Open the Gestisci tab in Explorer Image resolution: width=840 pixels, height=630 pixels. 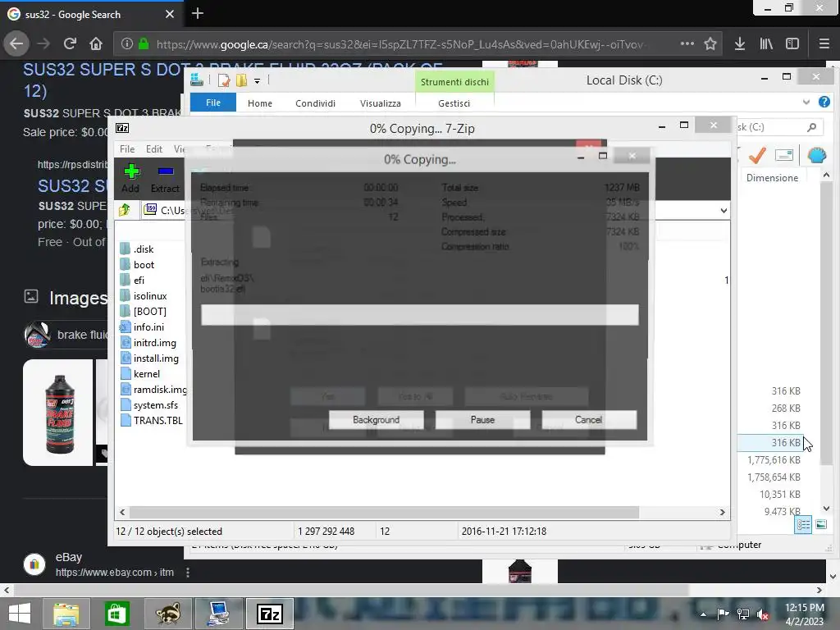(x=454, y=103)
